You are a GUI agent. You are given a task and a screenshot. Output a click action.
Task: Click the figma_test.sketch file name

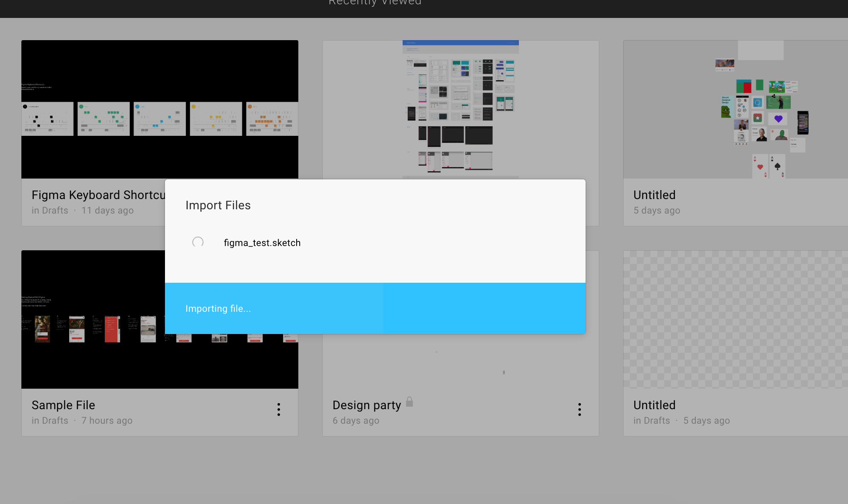(262, 243)
